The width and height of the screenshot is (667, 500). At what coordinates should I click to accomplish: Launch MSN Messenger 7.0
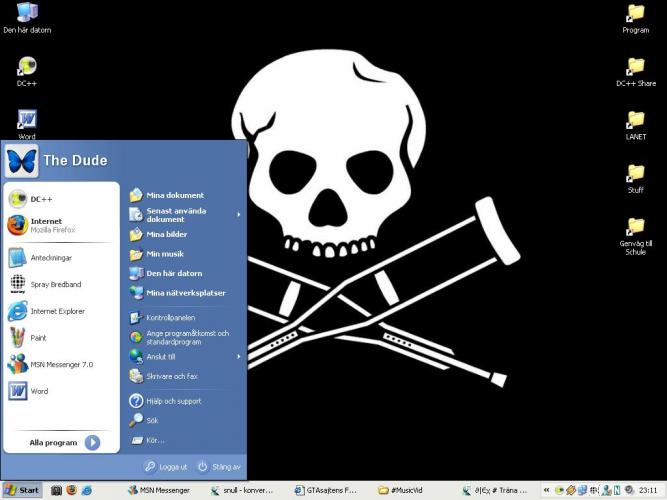(x=60, y=365)
